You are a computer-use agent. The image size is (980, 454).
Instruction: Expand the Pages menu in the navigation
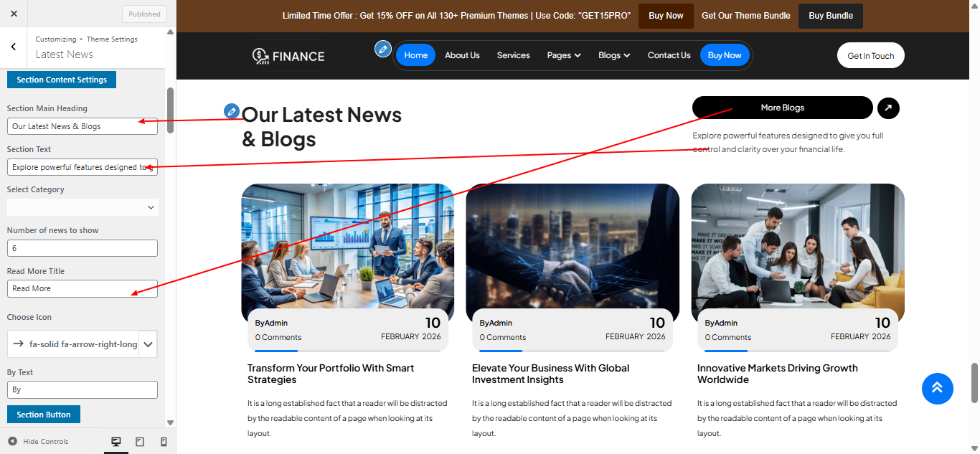(563, 55)
